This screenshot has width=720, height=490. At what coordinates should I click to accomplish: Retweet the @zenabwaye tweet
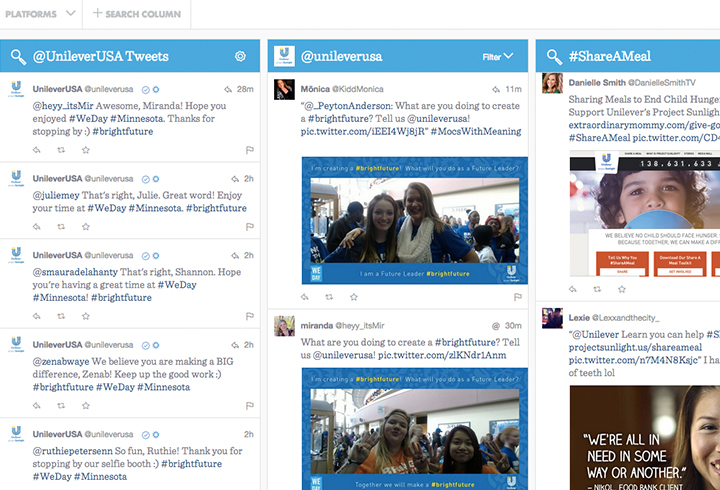click(61, 406)
